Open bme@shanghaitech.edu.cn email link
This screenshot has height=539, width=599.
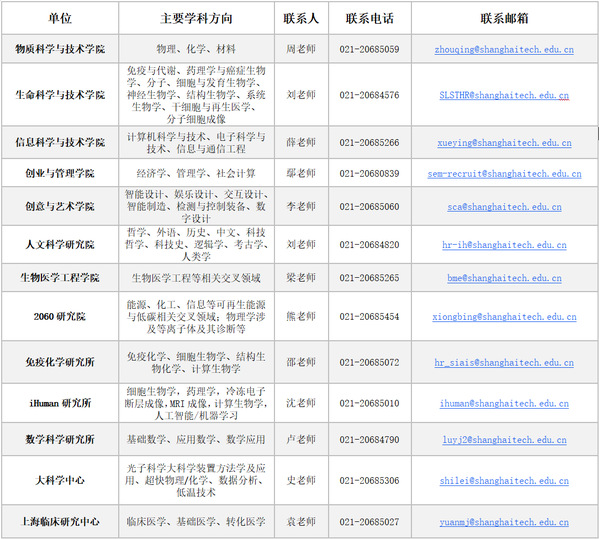[x=504, y=278]
